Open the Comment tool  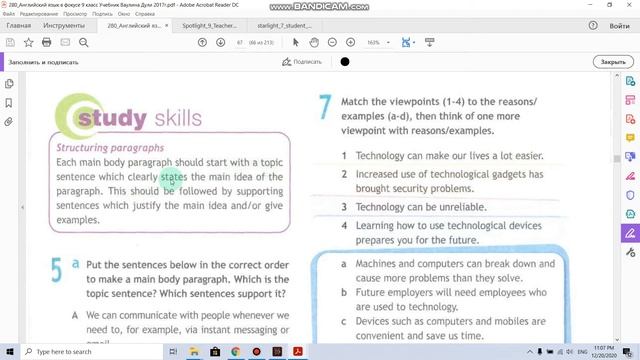(630, 138)
